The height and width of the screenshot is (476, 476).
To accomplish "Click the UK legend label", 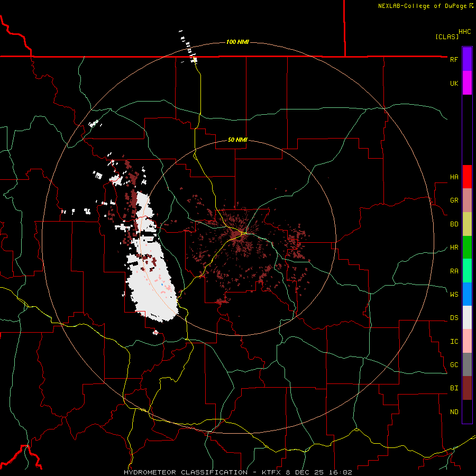I will 454,83.
